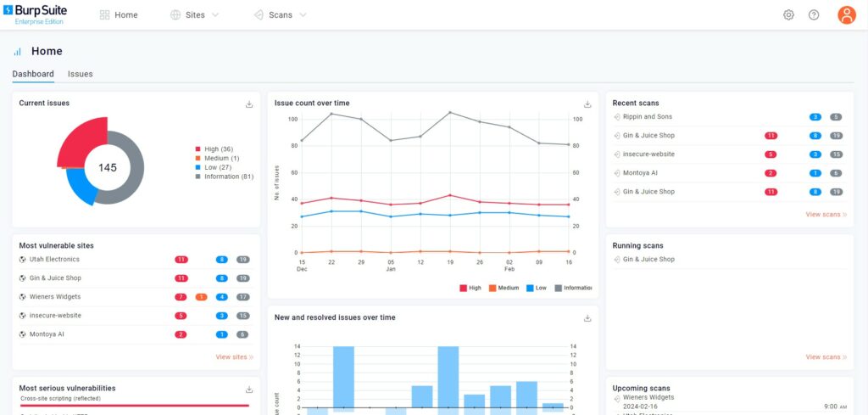Open the Home menu item

(119, 15)
